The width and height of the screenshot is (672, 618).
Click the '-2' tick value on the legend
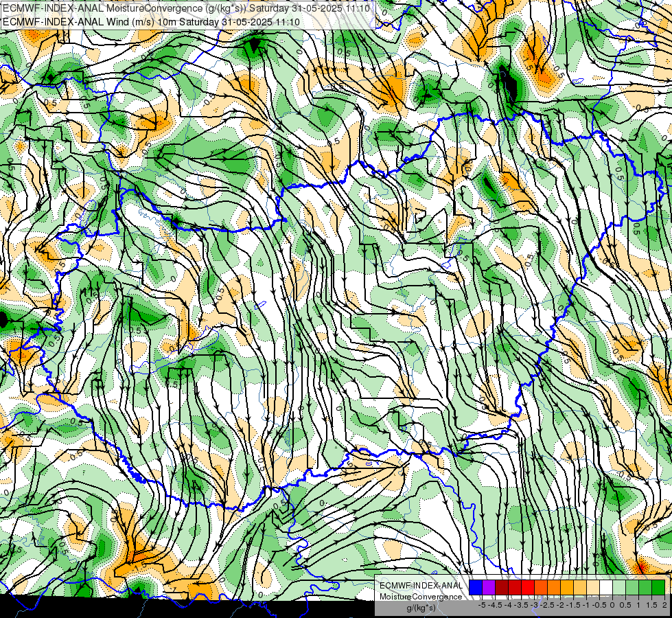pyautogui.click(x=560, y=605)
